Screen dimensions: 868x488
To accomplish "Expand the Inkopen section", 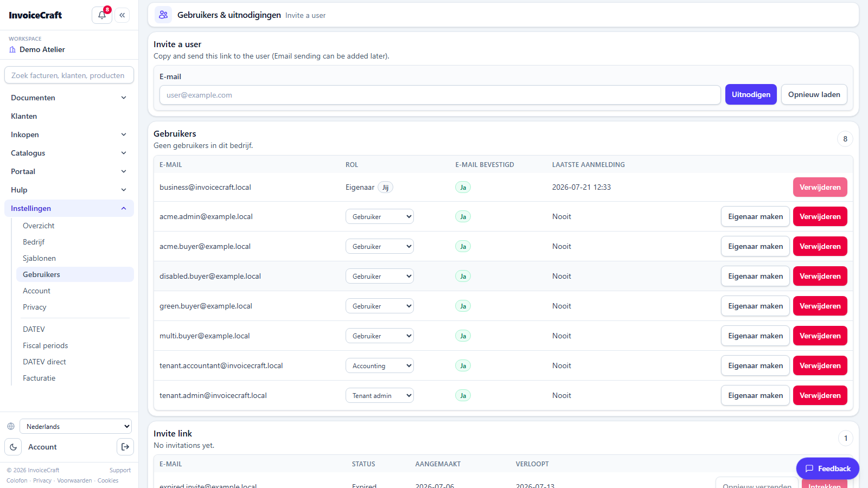I will 69,134.
